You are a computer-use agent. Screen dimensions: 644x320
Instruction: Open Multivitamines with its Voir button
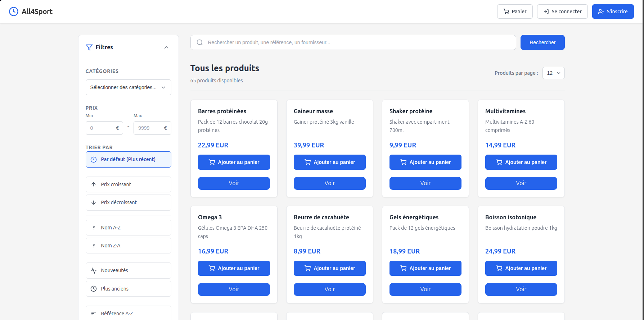click(x=521, y=183)
